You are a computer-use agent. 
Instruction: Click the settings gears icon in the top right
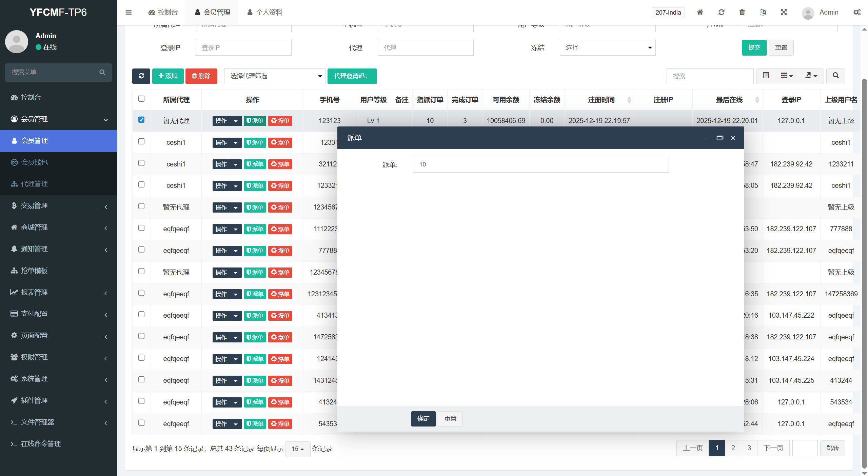pos(857,12)
